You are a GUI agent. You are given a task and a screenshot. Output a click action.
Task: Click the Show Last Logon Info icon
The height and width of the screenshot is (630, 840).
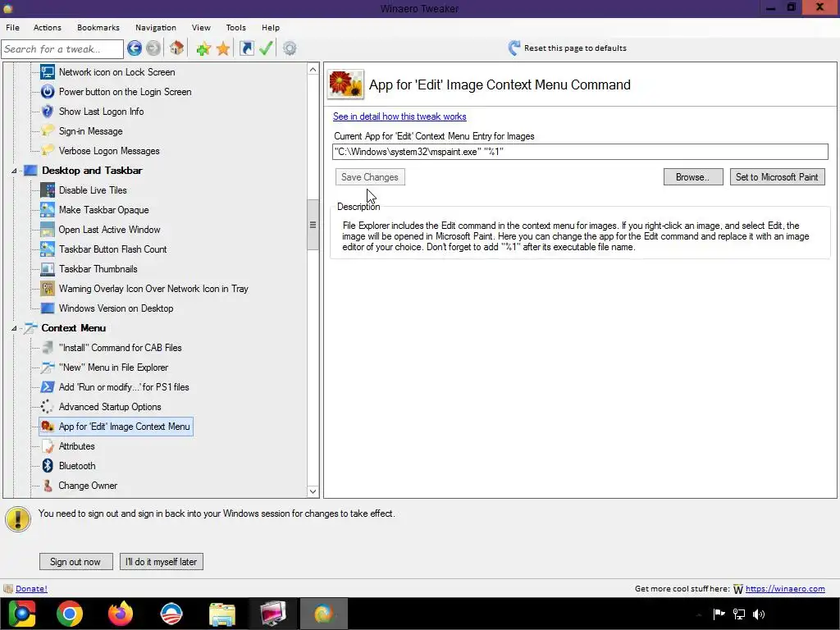[48, 112]
